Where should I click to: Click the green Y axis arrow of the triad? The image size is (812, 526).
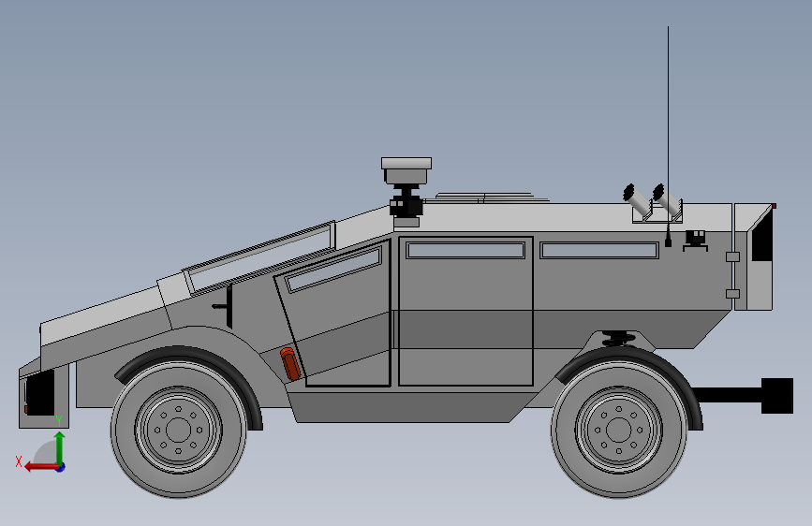point(60,446)
